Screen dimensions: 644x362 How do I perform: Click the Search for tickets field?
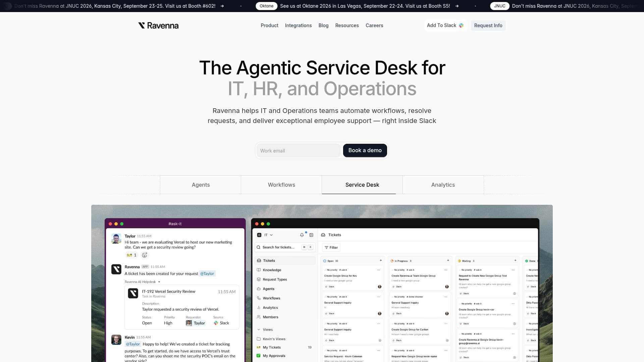point(284,247)
